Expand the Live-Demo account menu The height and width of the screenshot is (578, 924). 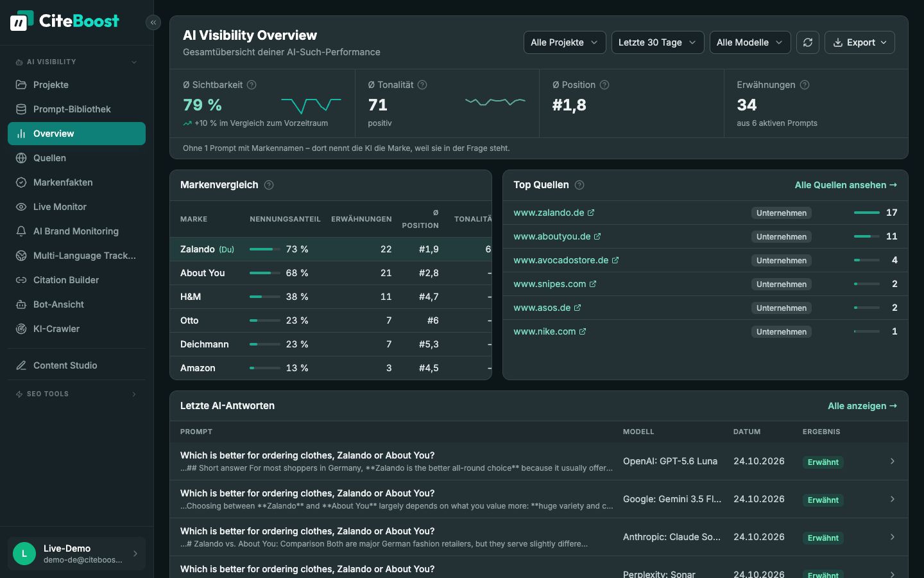tap(76, 554)
